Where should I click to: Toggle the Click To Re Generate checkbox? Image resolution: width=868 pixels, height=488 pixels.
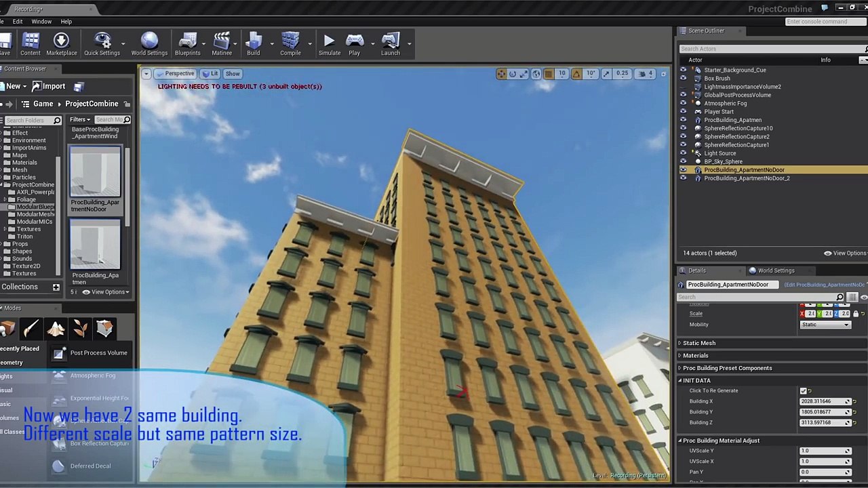pyautogui.click(x=804, y=391)
